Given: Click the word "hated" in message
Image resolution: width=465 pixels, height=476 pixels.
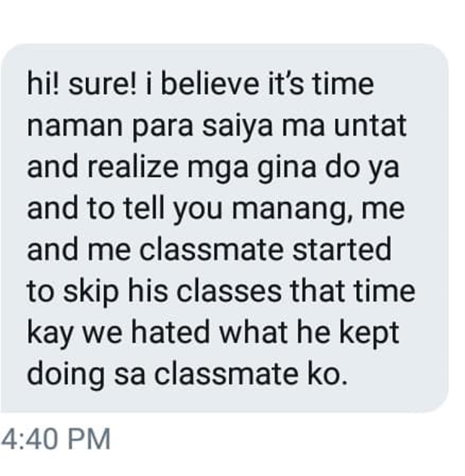Looking at the screenshot, I should pyautogui.click(x=170, y=332).
